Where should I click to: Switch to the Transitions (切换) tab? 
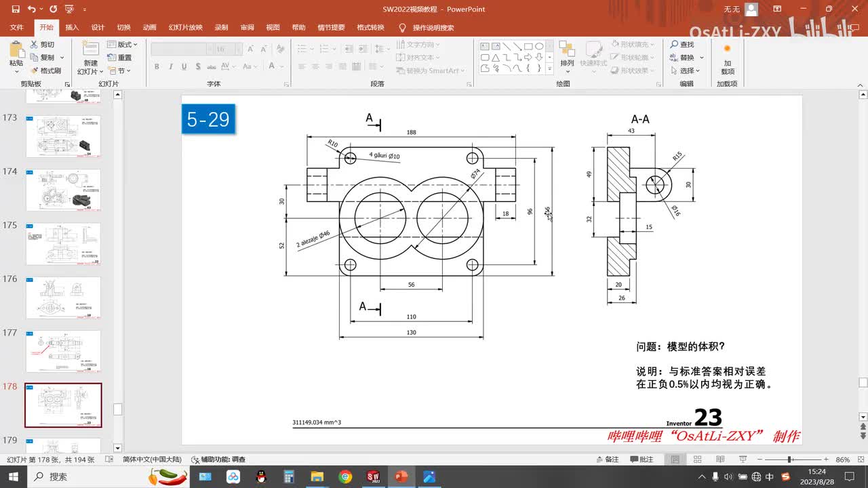(123, 28)
